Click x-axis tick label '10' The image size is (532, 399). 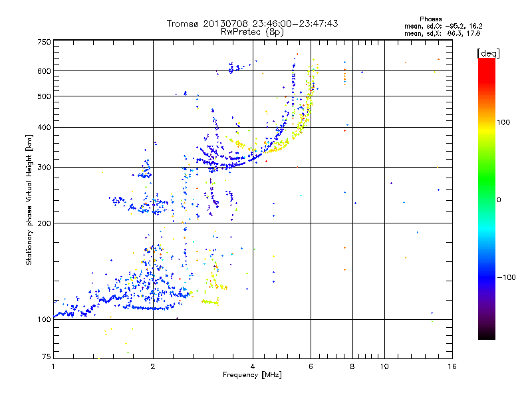[384, 366]
